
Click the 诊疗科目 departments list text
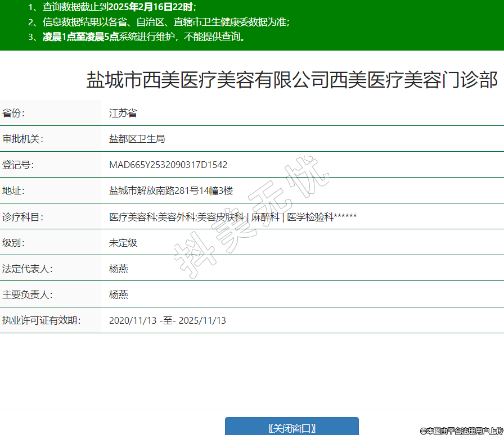[x=232, y=217]
